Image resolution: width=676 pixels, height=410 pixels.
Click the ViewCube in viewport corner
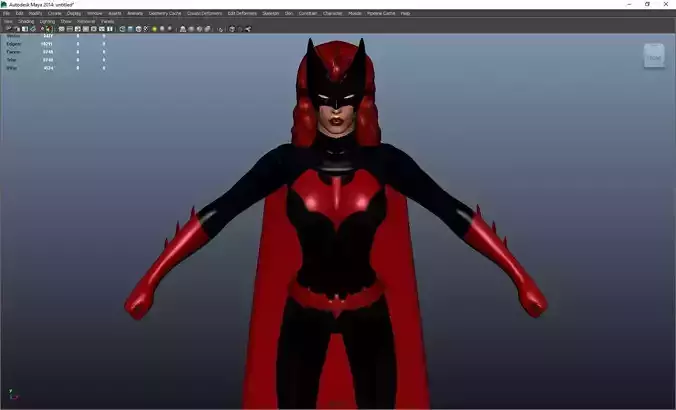coord(654,56)
